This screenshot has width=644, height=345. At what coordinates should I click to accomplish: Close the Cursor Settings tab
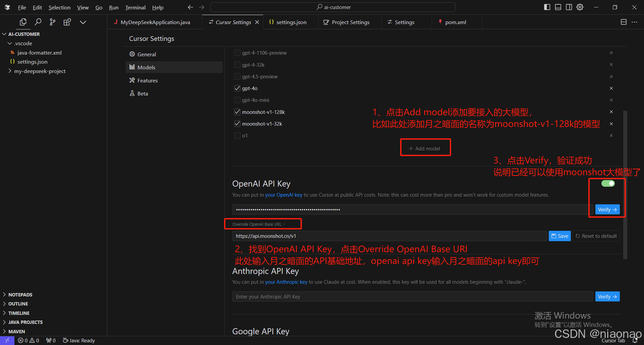(257, 22)
